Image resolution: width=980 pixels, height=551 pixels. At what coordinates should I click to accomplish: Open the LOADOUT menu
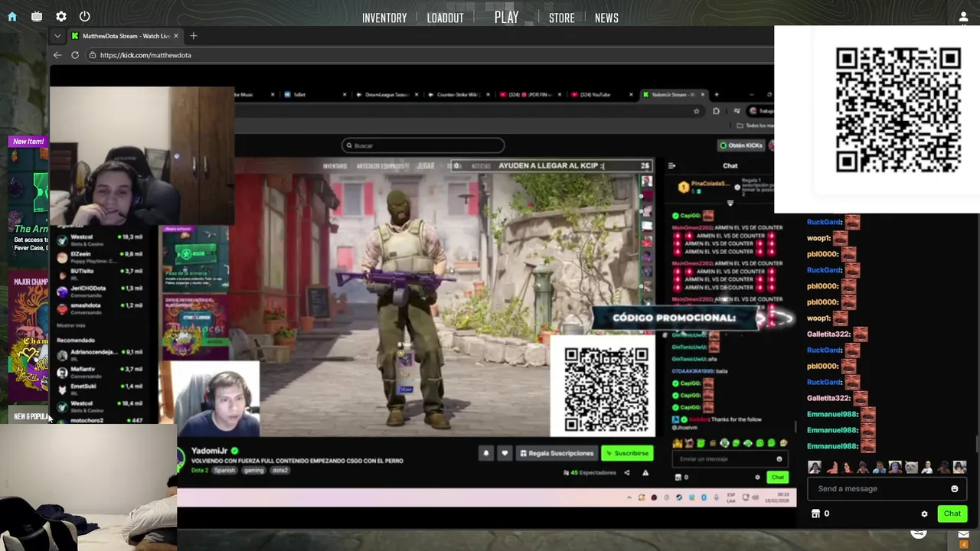click(x=445, y=18)
